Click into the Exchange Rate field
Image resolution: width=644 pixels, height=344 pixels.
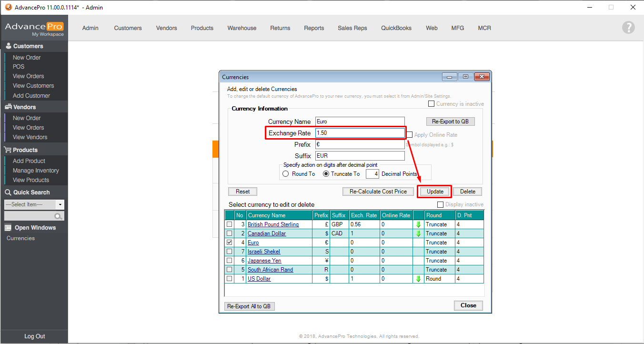coord(360,133)
